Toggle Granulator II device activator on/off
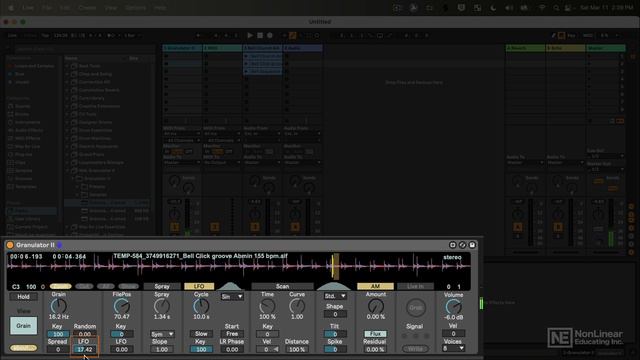640x360 pixels. click(10, 245)
